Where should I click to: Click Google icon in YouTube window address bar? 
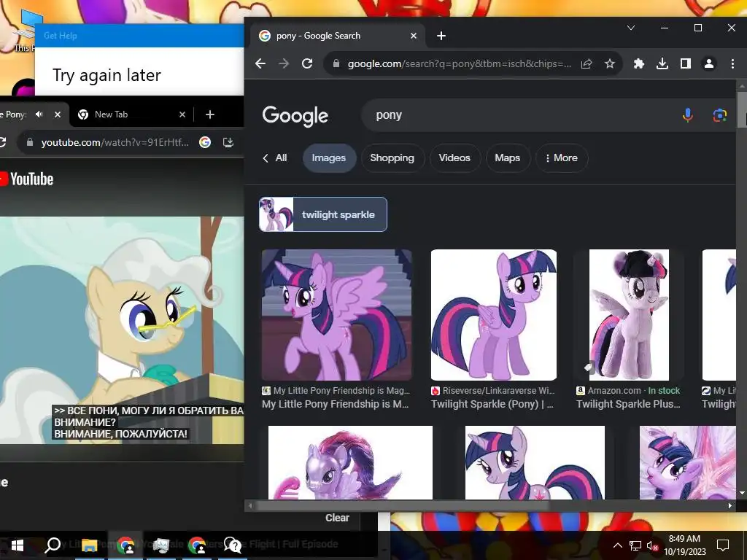(205, 142)
